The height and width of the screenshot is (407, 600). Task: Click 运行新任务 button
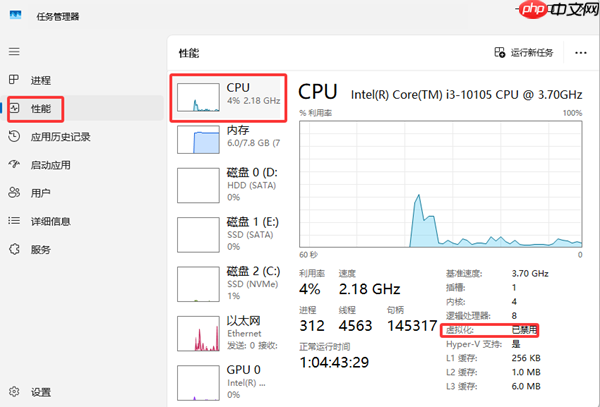tap(524, 53)
